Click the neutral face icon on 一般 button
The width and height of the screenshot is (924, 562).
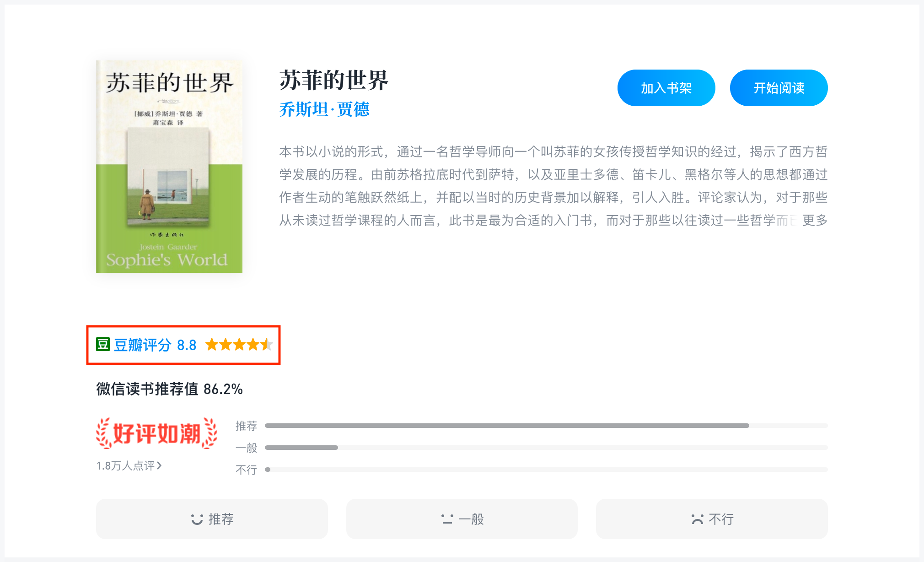[447, 519]
